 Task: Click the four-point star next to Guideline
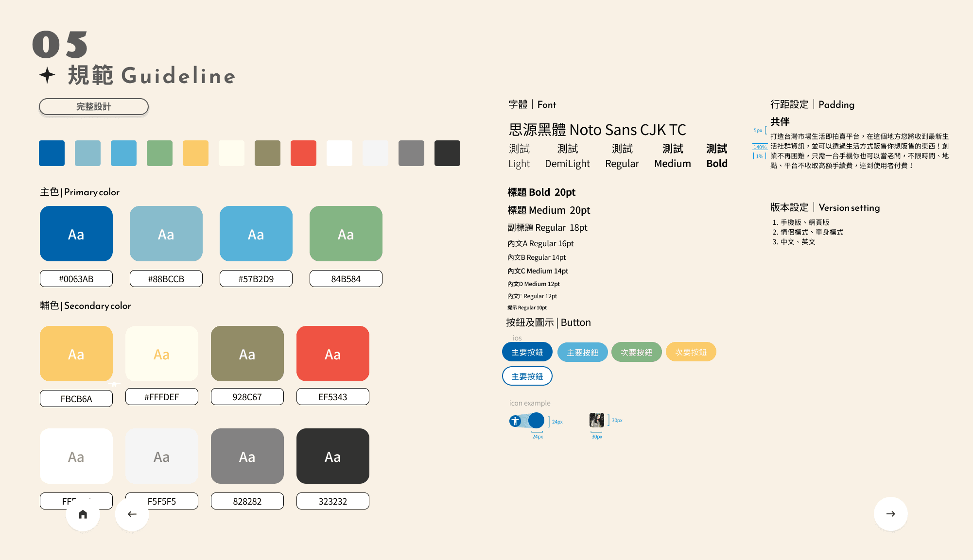[47, 75]
